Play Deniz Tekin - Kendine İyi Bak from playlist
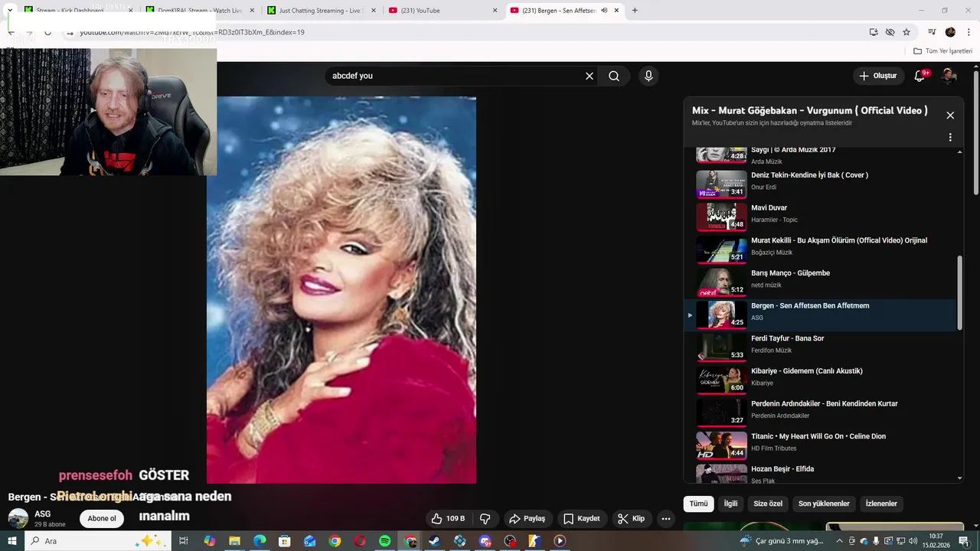 819,184
